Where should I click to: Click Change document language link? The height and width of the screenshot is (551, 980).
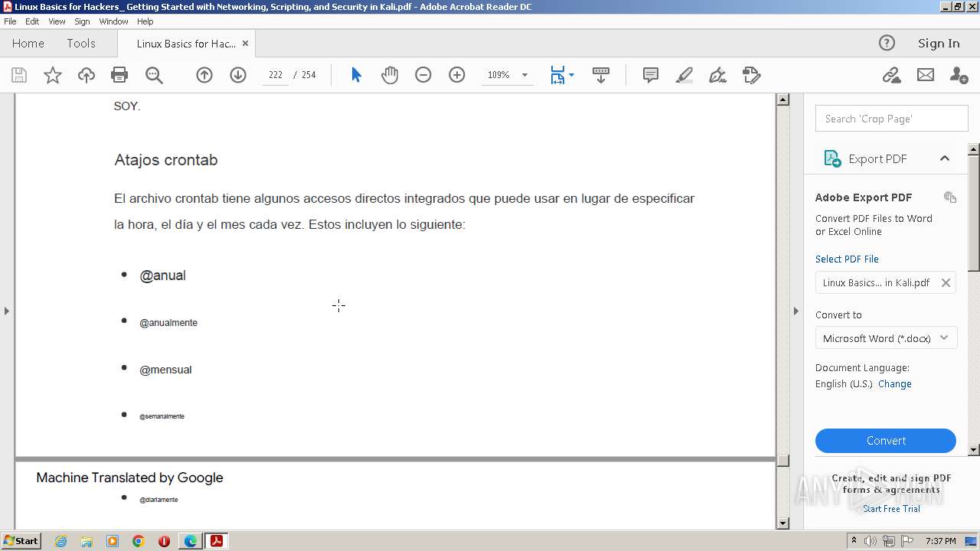[895, 384]
